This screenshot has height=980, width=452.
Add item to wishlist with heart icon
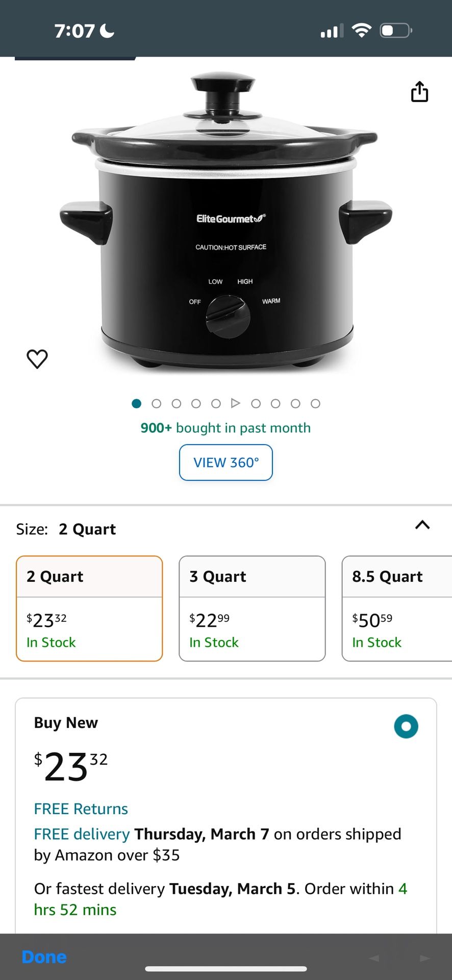tap(37, 358)
